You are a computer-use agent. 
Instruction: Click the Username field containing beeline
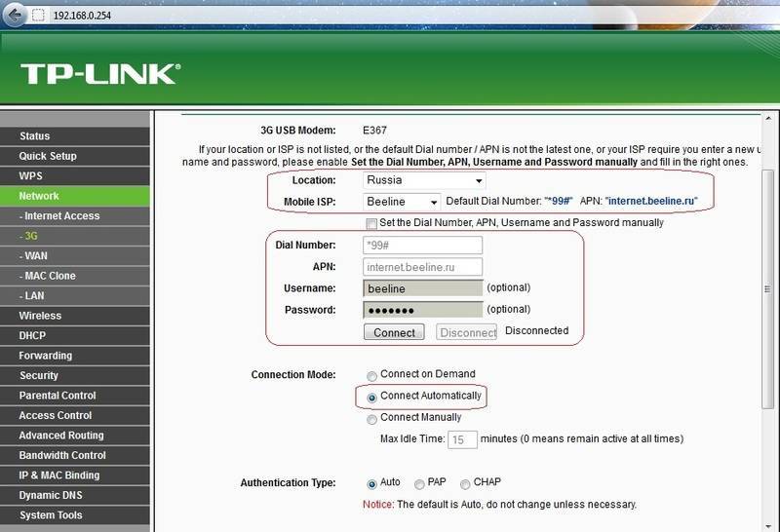[x=422, y=288]
